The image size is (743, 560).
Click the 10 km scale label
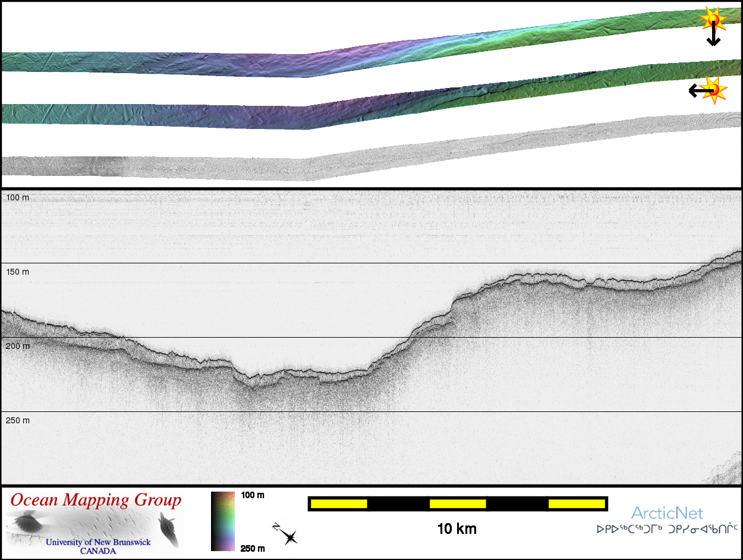tap(456, 528)
